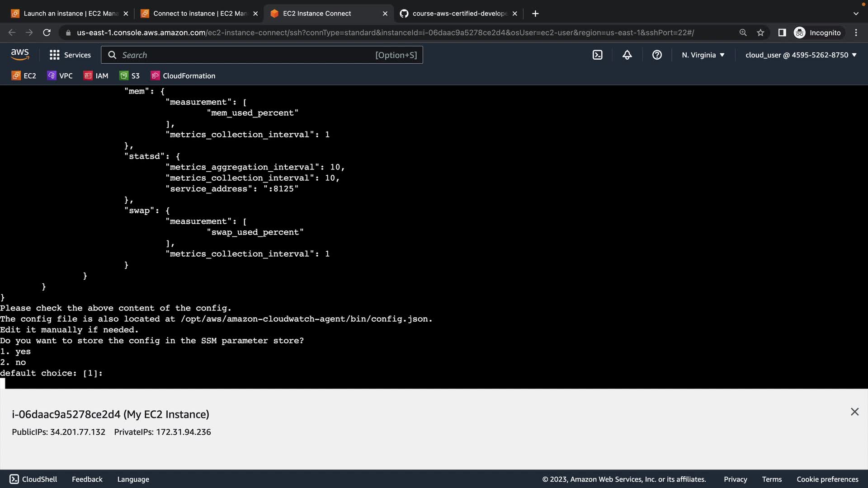Click the CloudShell button in footer
The image size is (868, 488).
pos(33,479)
